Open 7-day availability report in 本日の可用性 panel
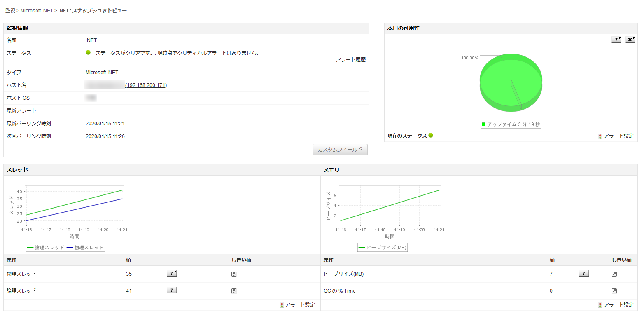Image resolution: width=644 pixels, height=314 pixels. [x=616, y=40]
